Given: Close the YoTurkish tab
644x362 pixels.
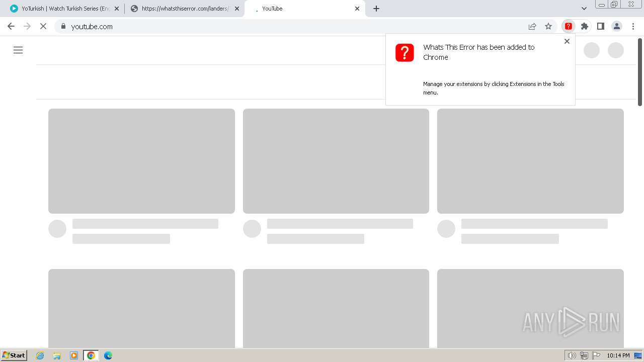Looking at the screenshot, I should 117,9.
